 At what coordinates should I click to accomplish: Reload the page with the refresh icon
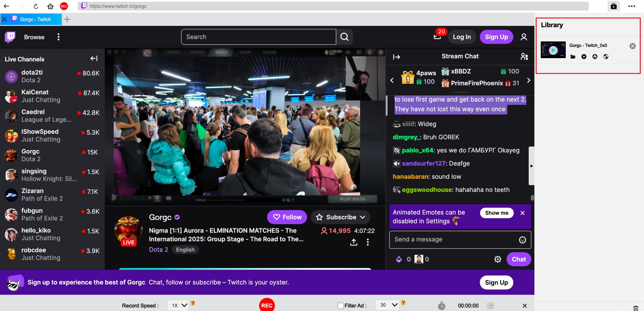coord(36,6)
